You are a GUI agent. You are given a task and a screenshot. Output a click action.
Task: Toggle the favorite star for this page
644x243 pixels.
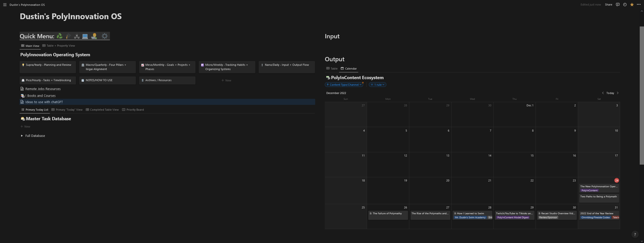click(632, 5)
